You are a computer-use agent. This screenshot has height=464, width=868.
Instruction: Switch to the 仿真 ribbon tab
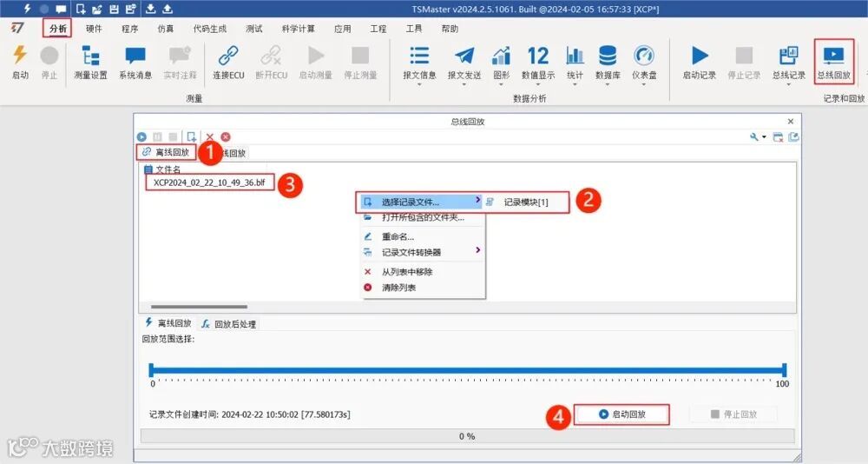coord(165,29)
